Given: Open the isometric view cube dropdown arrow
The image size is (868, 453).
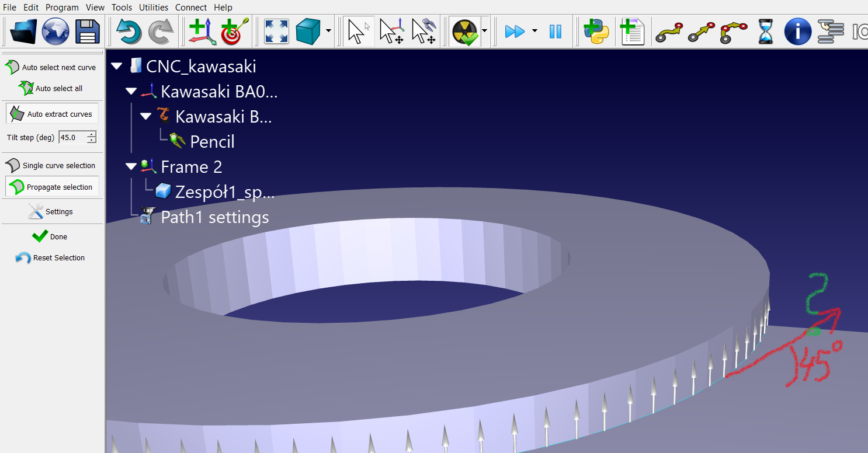Looking at the screenshot, I should pyautogui.click(x=329, y=32).
